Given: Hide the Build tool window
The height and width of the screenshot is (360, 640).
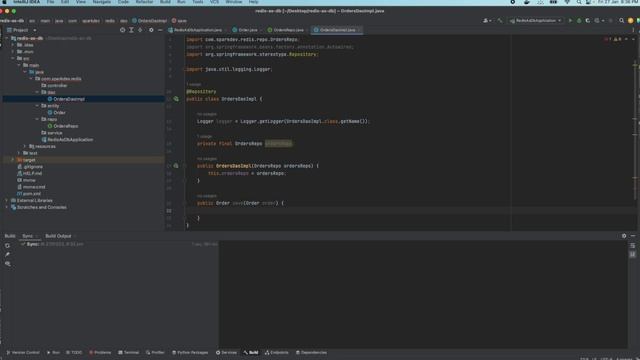Looking at the screenshot, I should (x=633, y=236).
